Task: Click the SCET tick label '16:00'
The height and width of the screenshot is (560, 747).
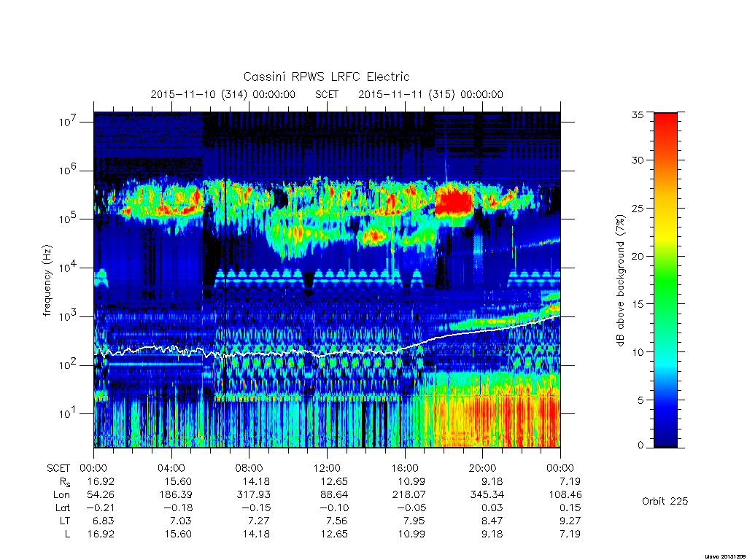Action: 405,468
